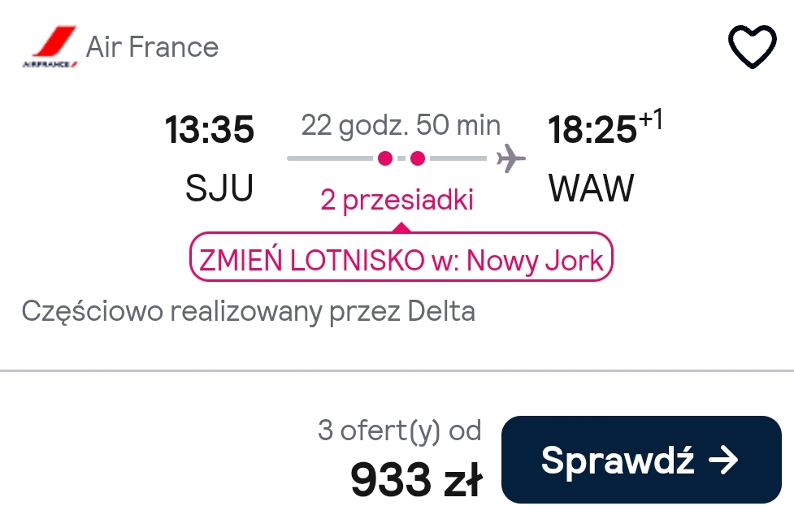Select the 18:25 arrival time
The image size is (794, 532).
click(x=592, y=130)
